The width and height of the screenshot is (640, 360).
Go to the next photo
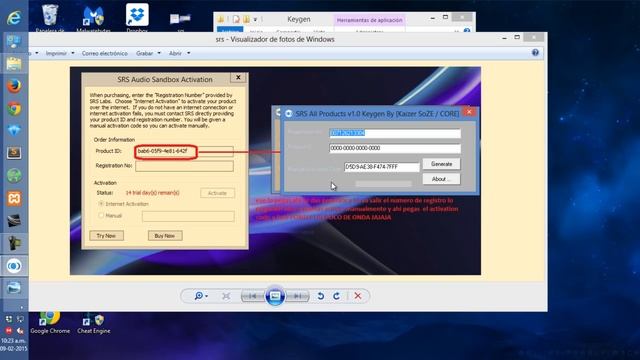pos(298,296)
